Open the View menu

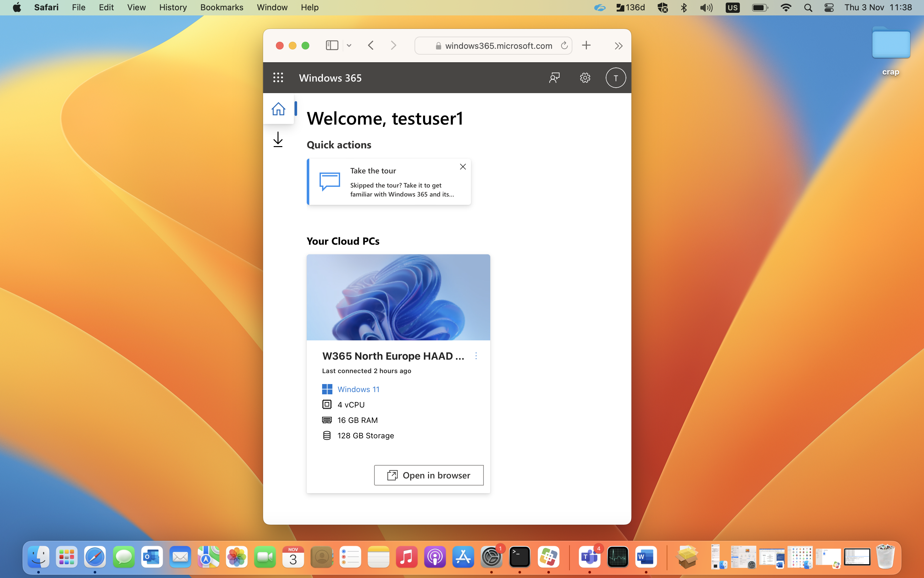click(x=136, y=7)
